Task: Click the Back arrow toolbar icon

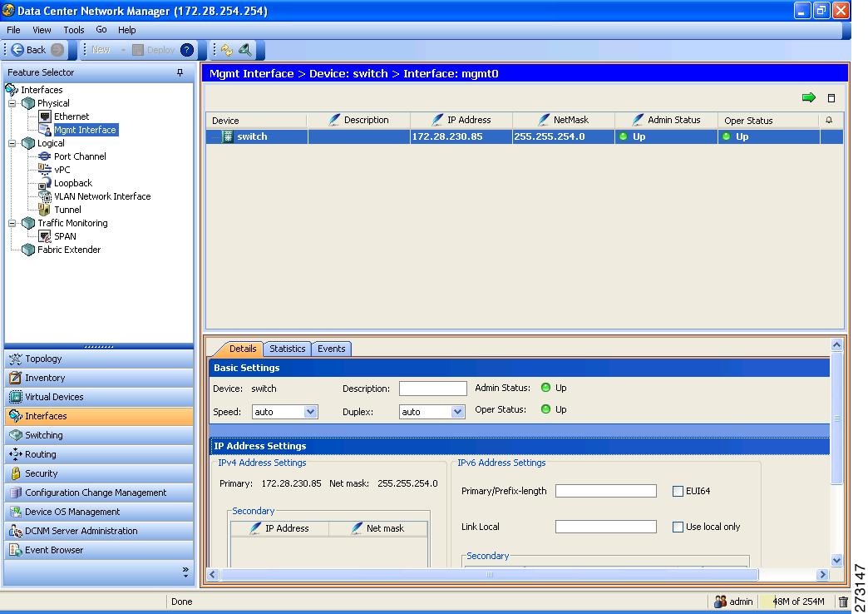Action: 17,50
